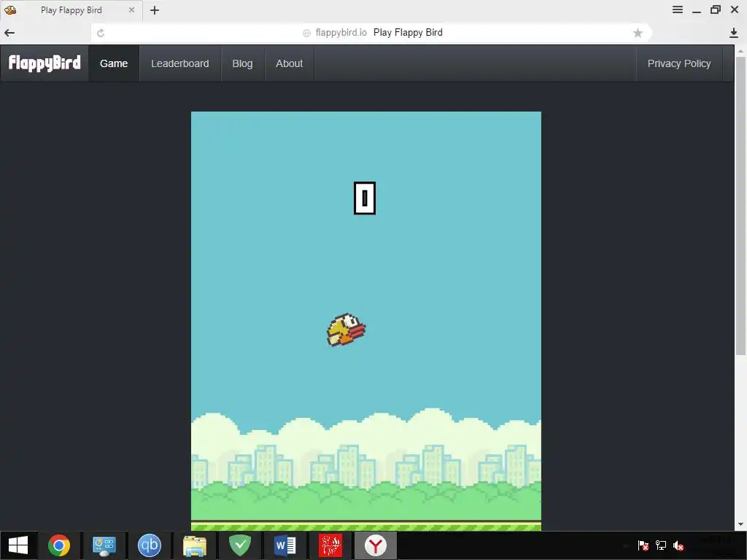Launch Google Chrome from taskbar
The image size is (747, 560).
pos(59,545)
